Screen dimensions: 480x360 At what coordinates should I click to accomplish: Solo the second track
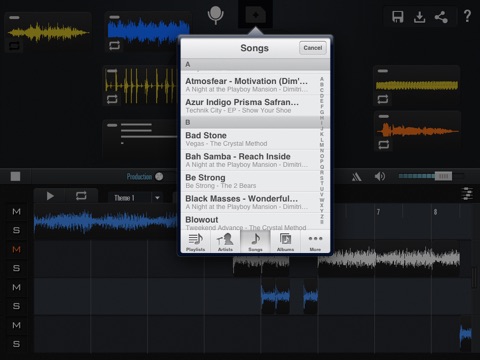pyautogui.click(x=16, y=268)
